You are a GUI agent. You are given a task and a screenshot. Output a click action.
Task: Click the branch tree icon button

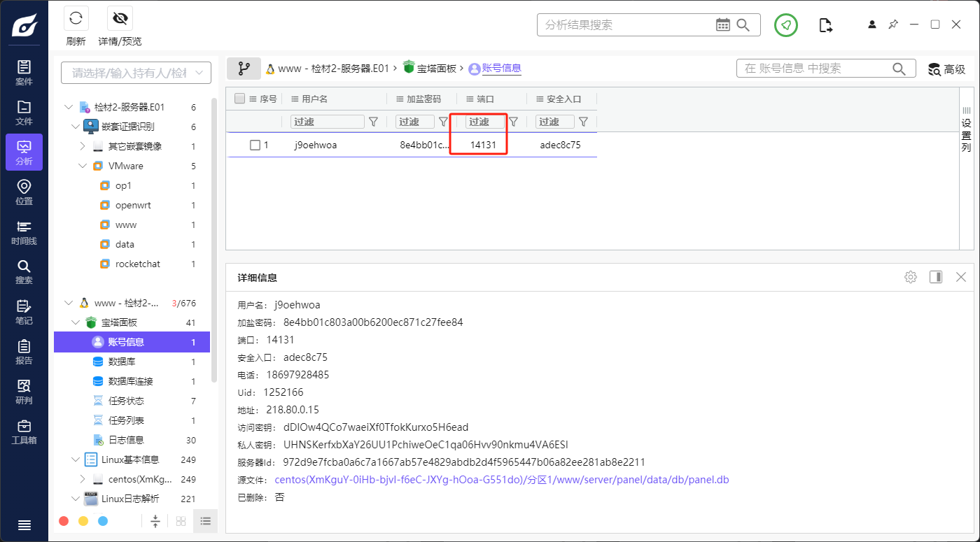click(244, 69)
